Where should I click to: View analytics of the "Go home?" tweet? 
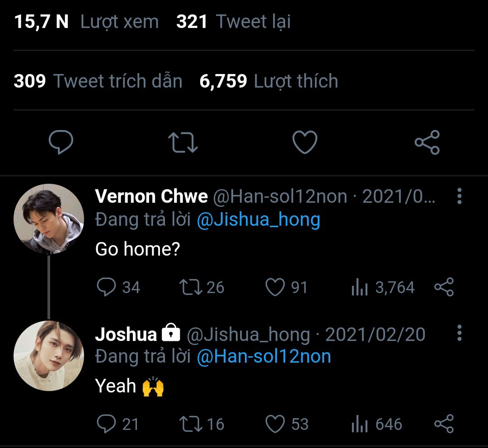pos(360,288)
